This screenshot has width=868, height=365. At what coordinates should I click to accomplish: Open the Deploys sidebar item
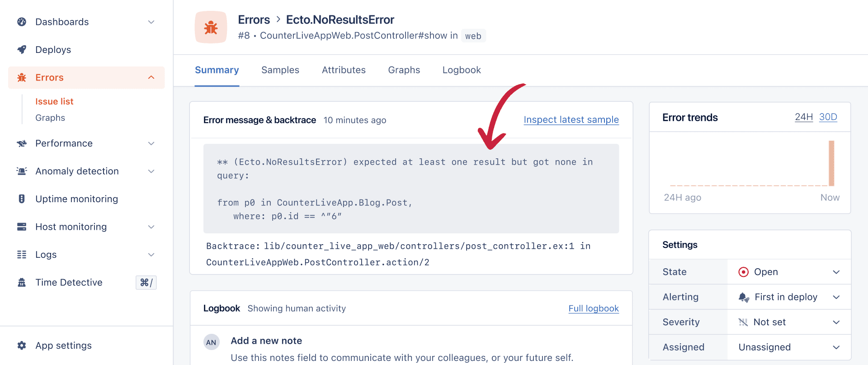pos(86,50)
